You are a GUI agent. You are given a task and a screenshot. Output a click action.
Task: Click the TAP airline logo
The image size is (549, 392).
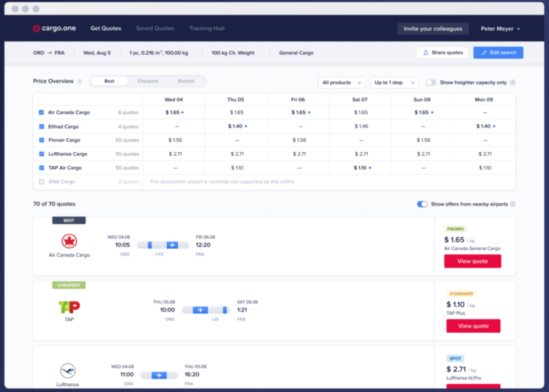pos(69,306)
